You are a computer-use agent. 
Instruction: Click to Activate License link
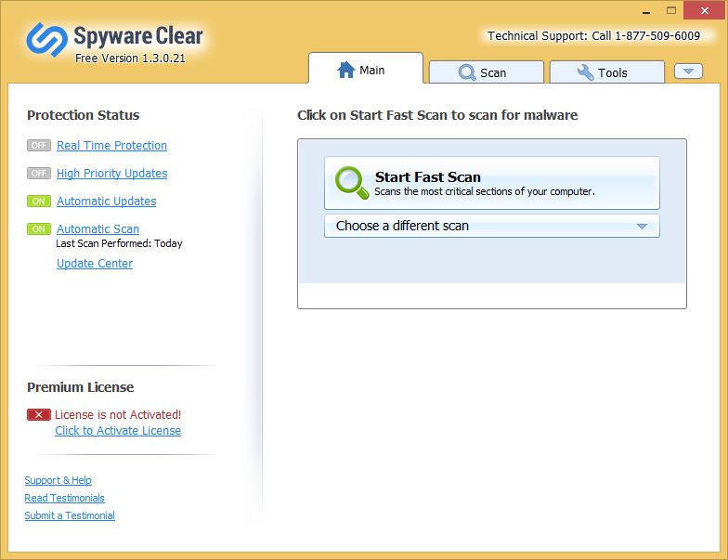[x=118, y=431]
